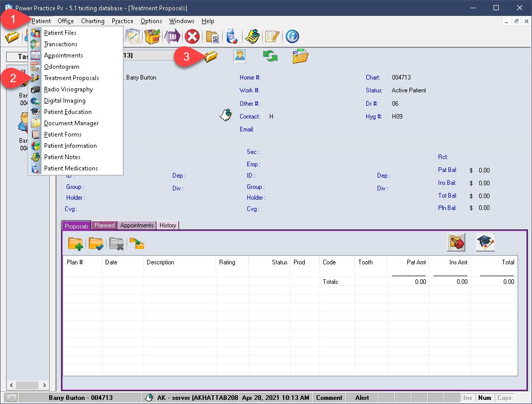Open the yellow pinned notes toolbar icon
Screen dimensions: 532x404
(252, 36)
